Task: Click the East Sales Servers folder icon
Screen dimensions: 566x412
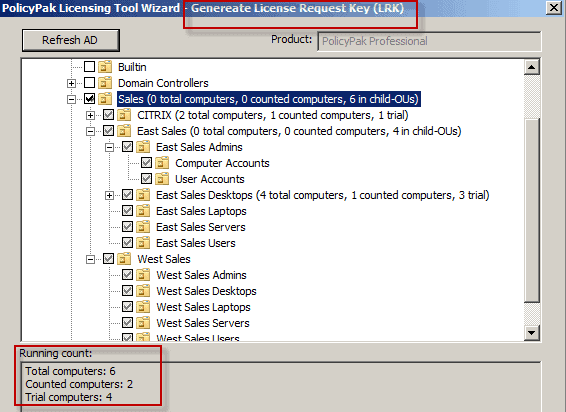Action: [x=143, y=227]
